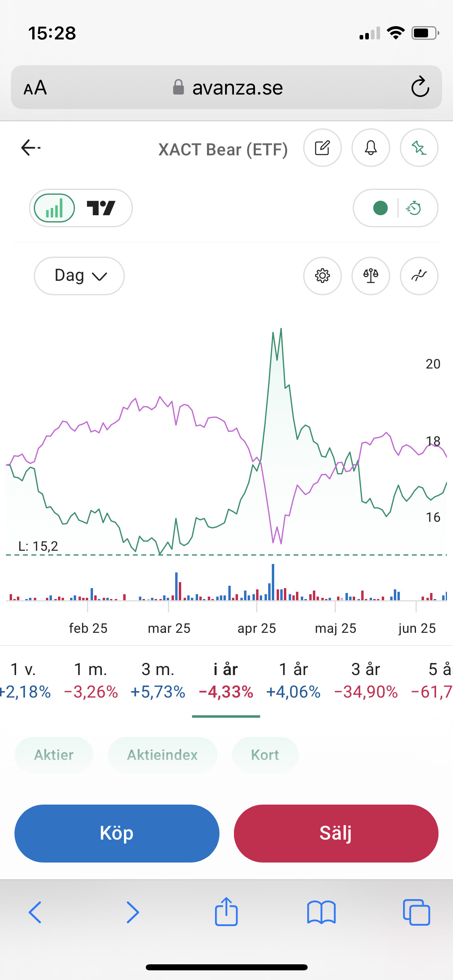Open the compare scales icon
Viewport: 453px width, 980px height.
click(x=371, y=276)
